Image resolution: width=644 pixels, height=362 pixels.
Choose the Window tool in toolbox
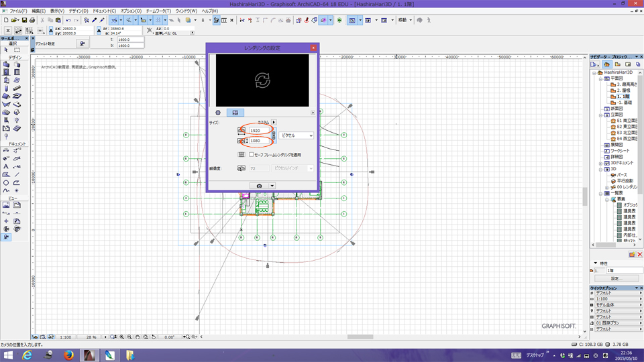click(17, 72)
